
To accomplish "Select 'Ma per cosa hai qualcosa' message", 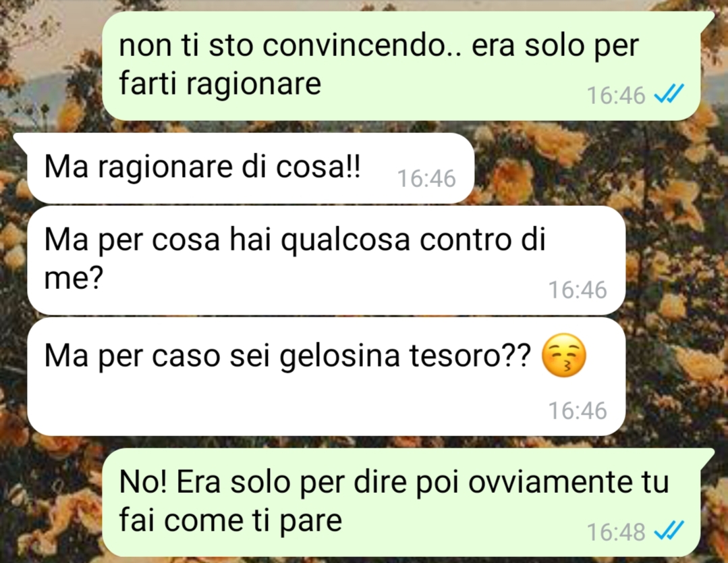I will [x=327, y=261].
